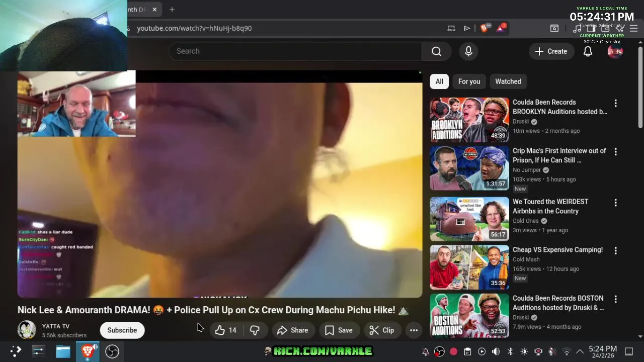The height and width of the screenshot is (362, 644).
Task: Open a new browser tab
Action: [x=172, y=10]
